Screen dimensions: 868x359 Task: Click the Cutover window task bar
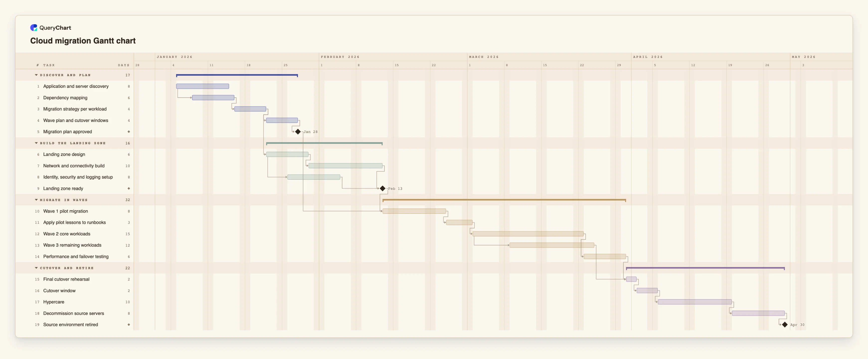tap(647, 291)
